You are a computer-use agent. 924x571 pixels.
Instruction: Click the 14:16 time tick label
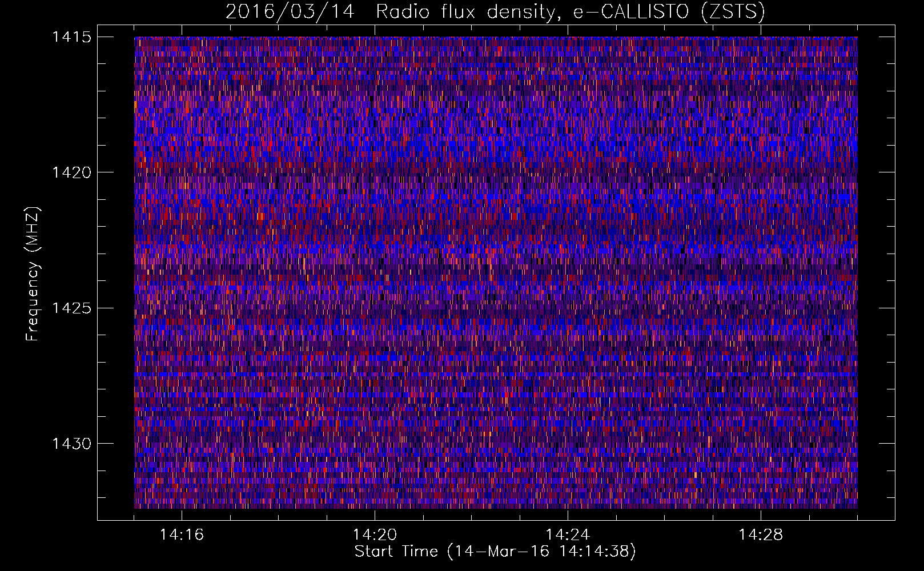coord(182,535)
